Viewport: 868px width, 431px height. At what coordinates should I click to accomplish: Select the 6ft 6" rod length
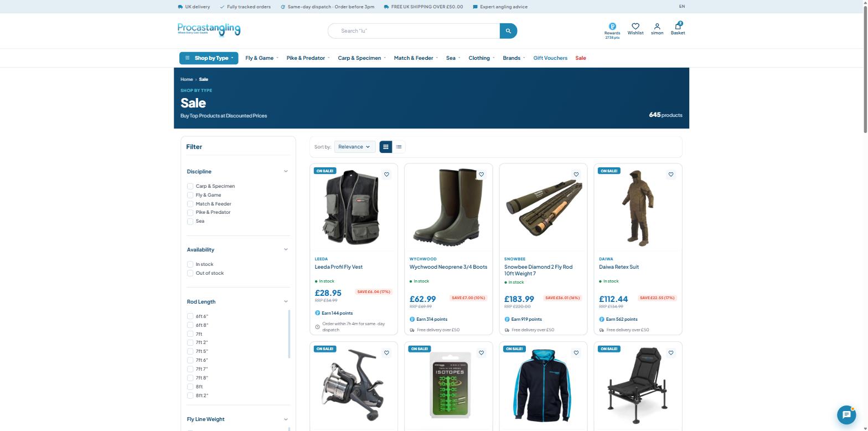190,316
